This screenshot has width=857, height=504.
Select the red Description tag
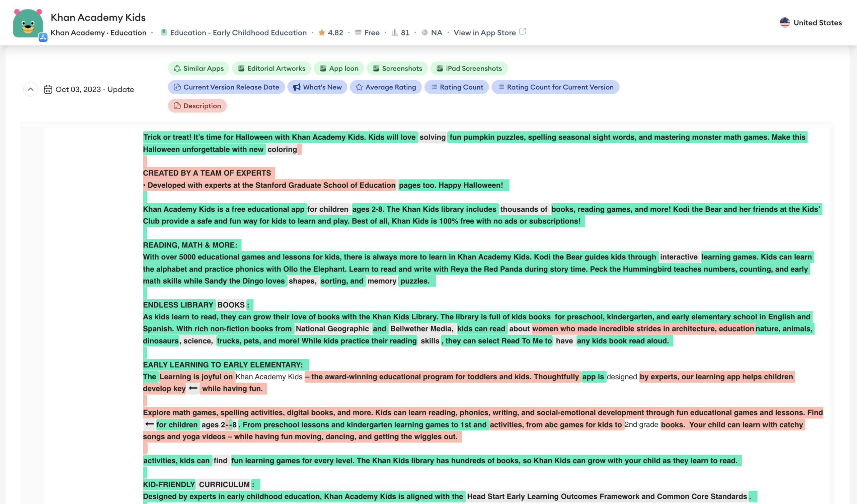(x=197, y=106)
